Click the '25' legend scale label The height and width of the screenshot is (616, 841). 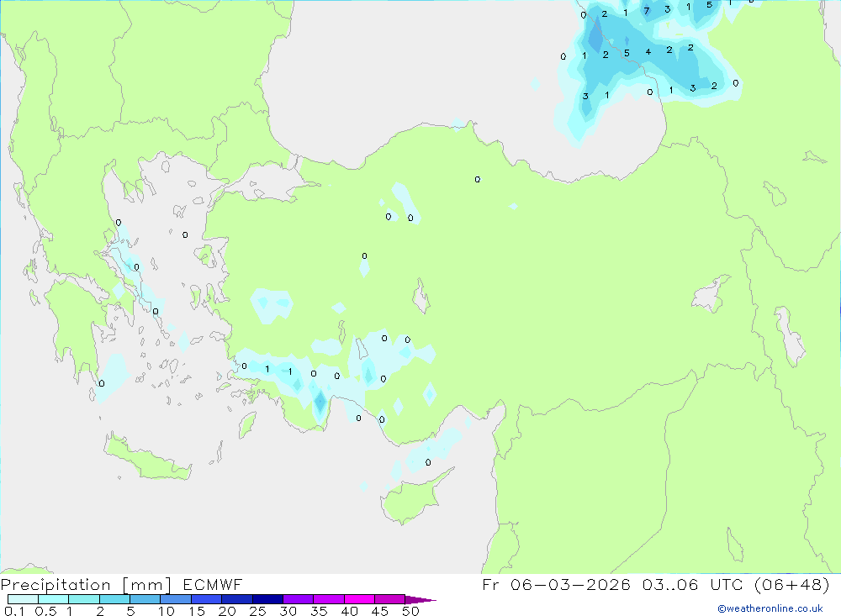pyautogui.click(x=257, y=611)
